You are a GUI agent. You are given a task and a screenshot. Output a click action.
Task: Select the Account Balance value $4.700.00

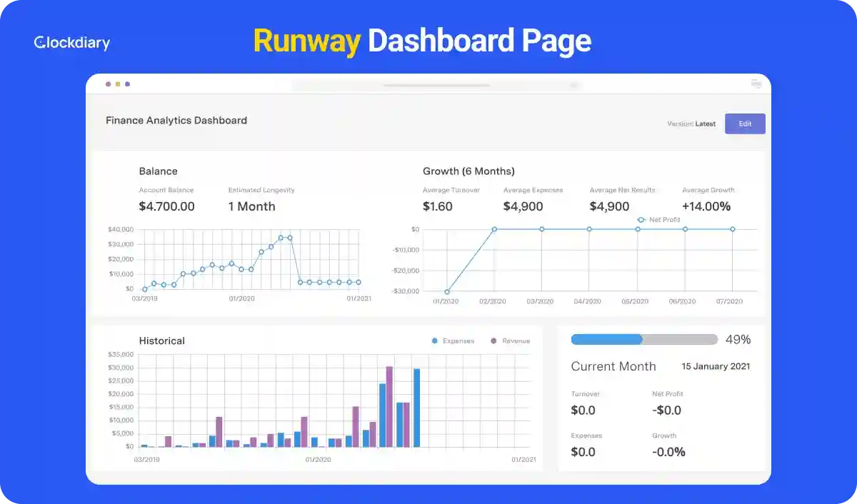pos(166,206)
